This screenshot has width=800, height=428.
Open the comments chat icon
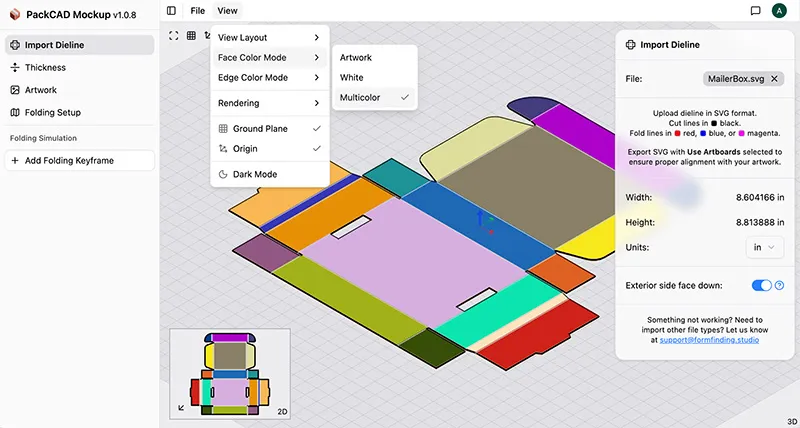756,11
